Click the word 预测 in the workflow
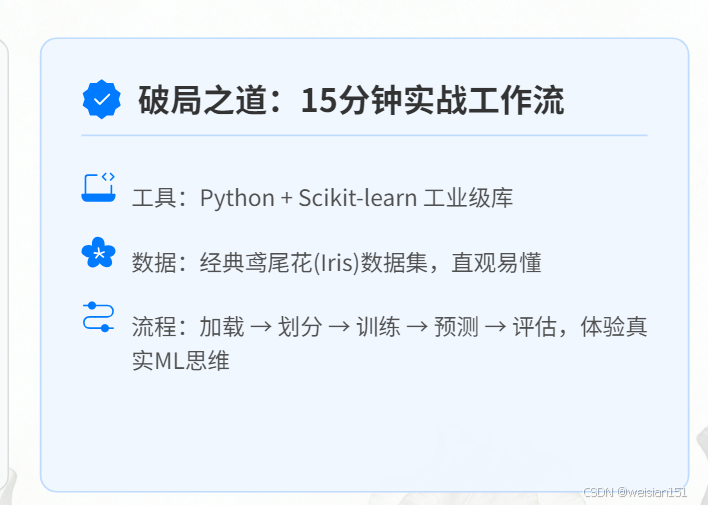The width and height of the screenshot is (708, 505). [x=456, y=327]
